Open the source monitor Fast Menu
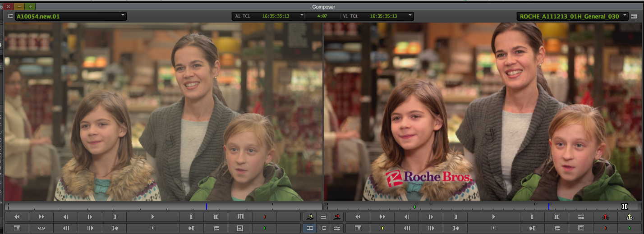 pos(17,228)
